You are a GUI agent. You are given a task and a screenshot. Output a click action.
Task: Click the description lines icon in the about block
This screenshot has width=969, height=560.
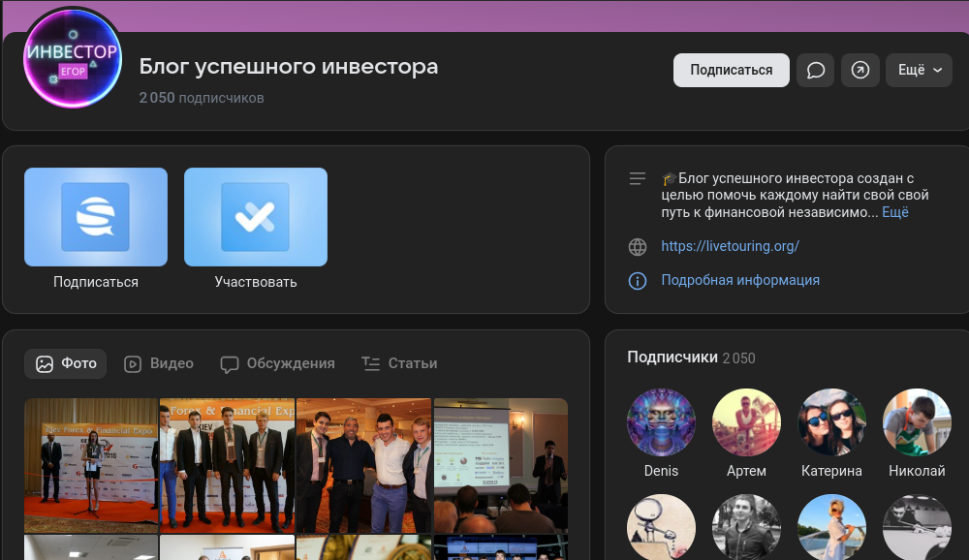click(x=638, y=178)
